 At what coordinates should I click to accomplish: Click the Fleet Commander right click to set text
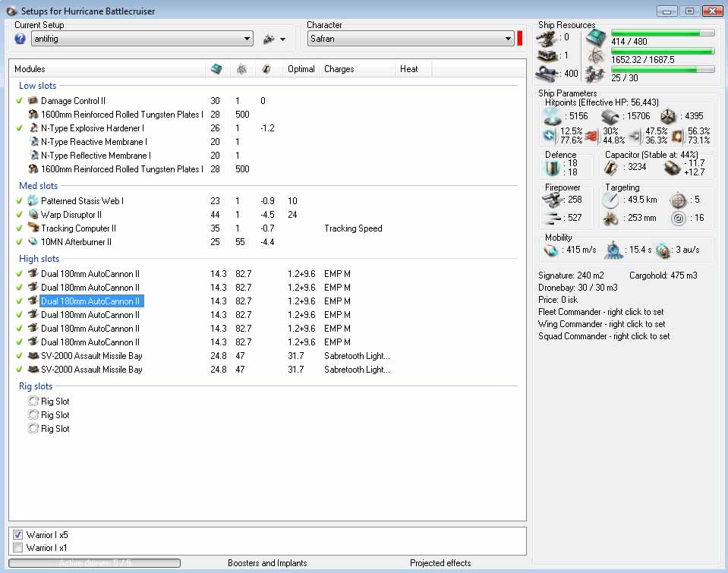tap(601, 312)
